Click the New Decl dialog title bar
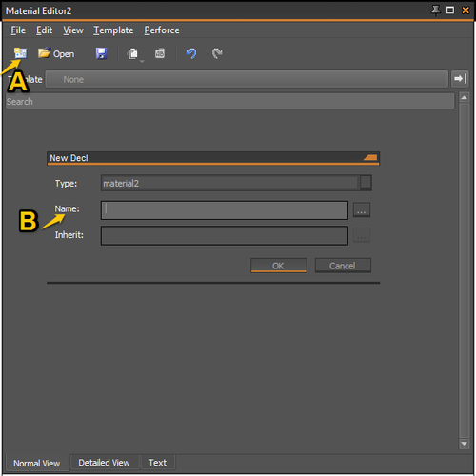Screen dimensions: 476x476 click(x=213, y=158)
